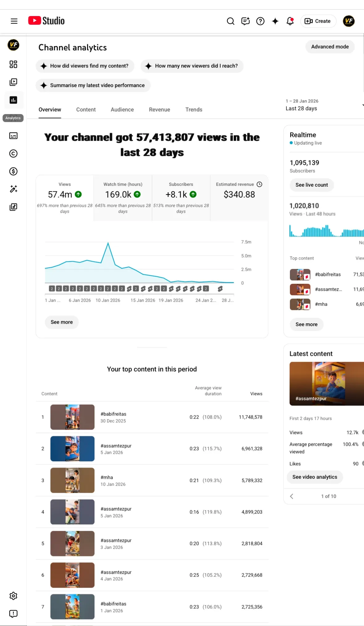Open rank 1 #babifreitas 30 Dec 2025 video
The height and width of the screenshot is (626, 364).
tap(152, 417)
